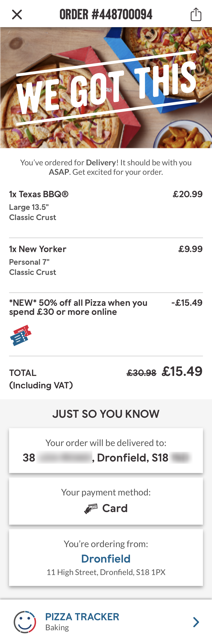The image size is (212, 644).
Task: Click the ORDER #448700094 header
Action: [x=106, y=14]
